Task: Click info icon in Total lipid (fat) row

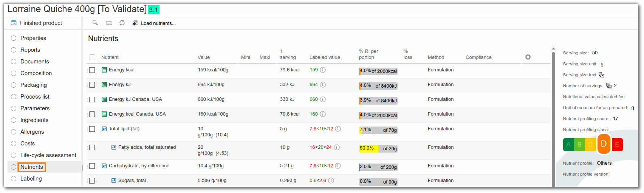Action: point(338,129)
